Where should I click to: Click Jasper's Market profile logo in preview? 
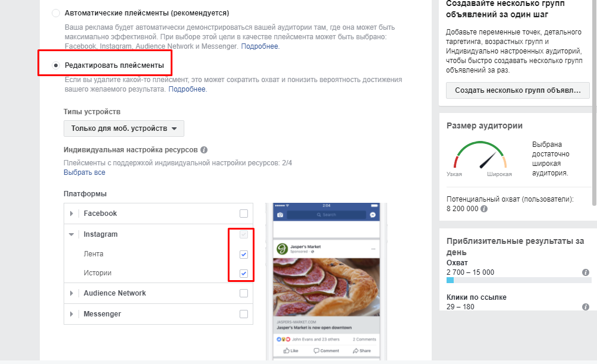[x=282, y=249]
